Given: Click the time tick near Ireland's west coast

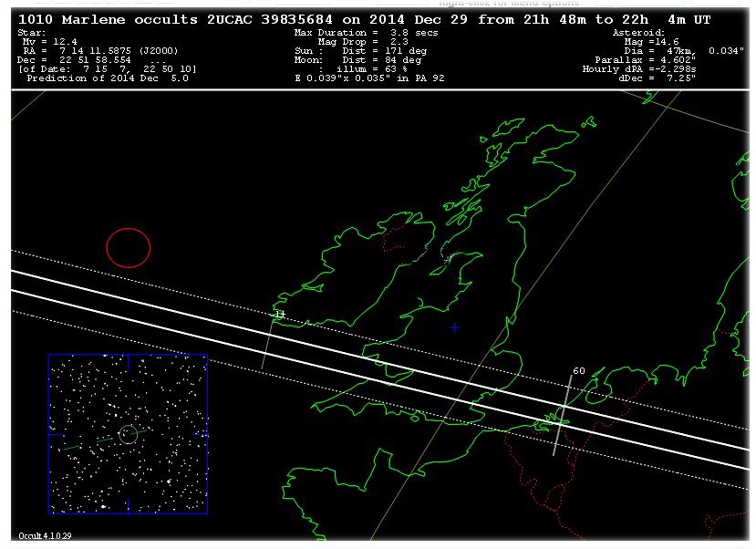Looking at the screenshot, I should coord(279,314).
